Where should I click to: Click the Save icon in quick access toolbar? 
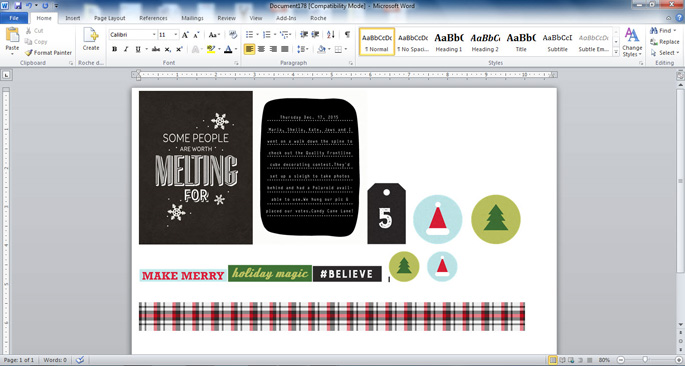(x=18, y=6)
